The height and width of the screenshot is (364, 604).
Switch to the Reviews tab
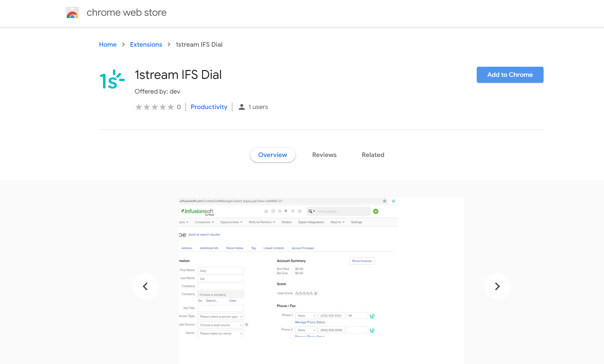click(x=324, y=155)
